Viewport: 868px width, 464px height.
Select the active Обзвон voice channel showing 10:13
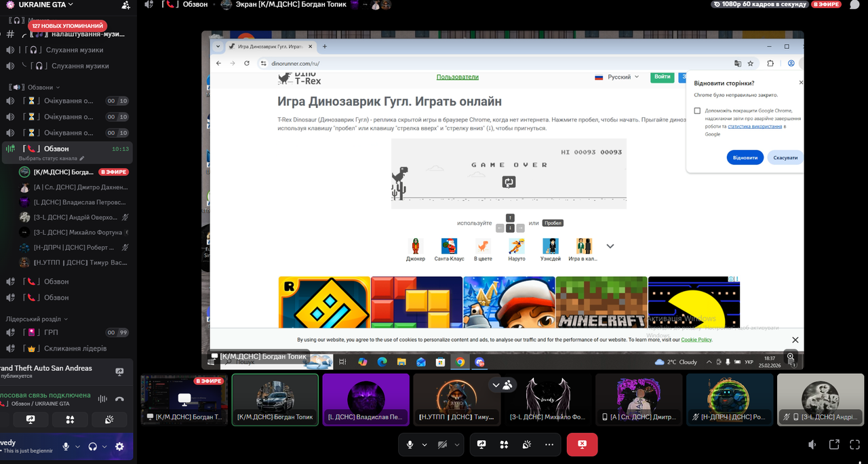68,149
